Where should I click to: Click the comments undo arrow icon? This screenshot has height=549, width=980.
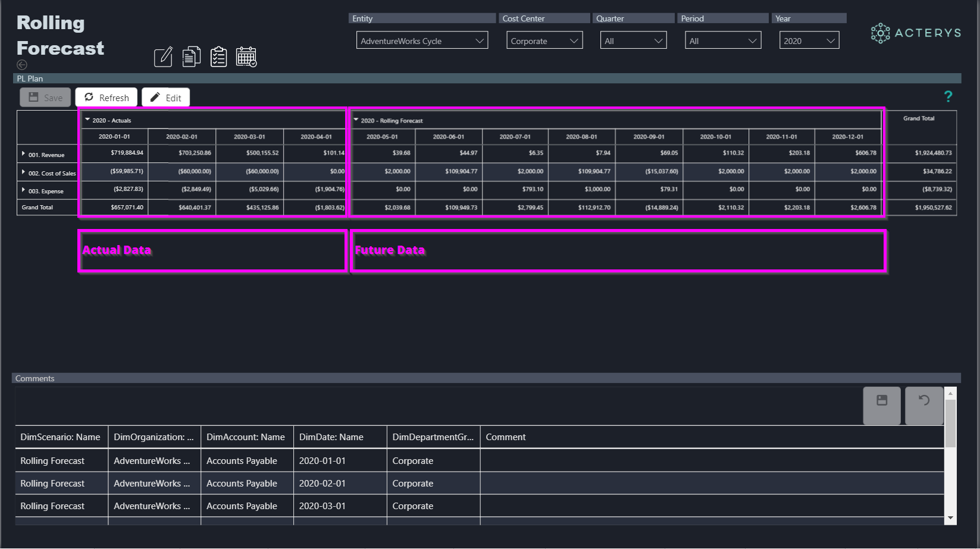point(924,400)
